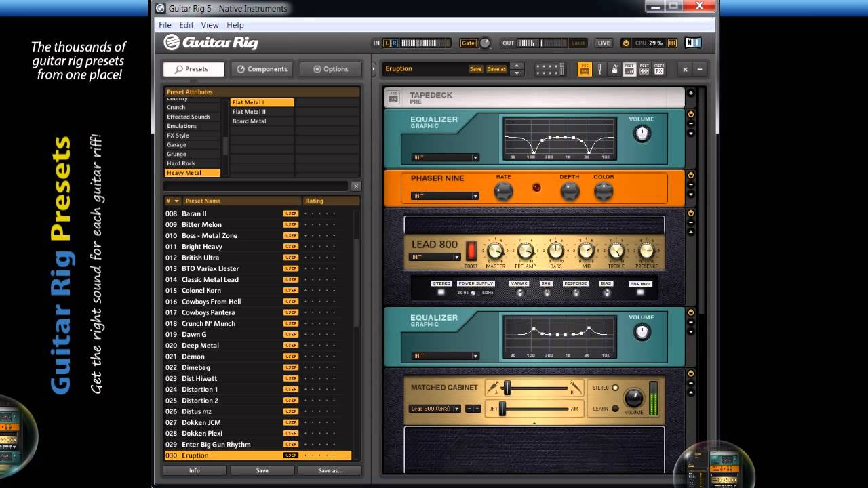Image resolution: width=868 pixels, height=488 pixels.
Task: Minimize the Lead 800 amp module
Action: 691,222
